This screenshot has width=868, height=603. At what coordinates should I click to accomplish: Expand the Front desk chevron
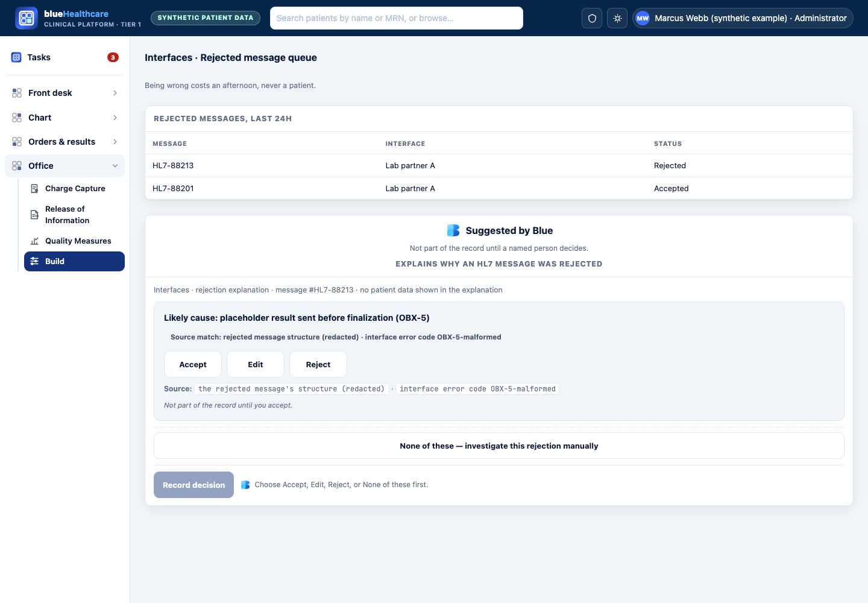point(115,93)
